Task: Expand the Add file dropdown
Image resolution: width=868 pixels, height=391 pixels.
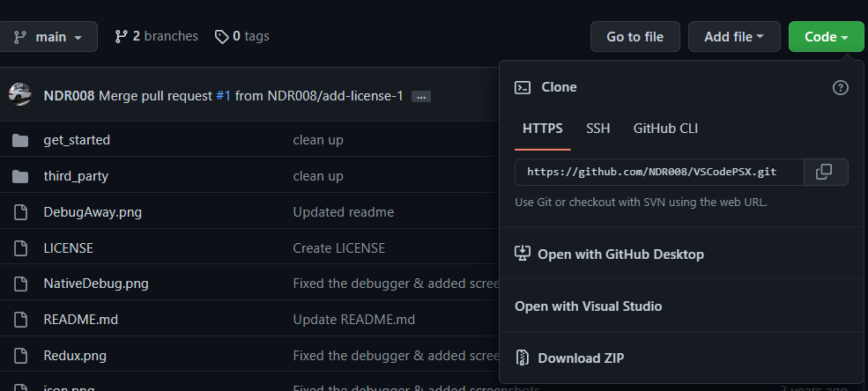Action: click(734, 36)
